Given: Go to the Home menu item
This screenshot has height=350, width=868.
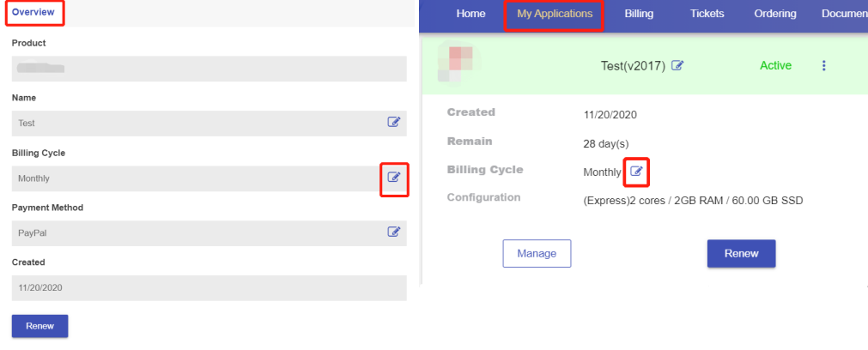Looking at the screenshot, I should click(470, 14).
